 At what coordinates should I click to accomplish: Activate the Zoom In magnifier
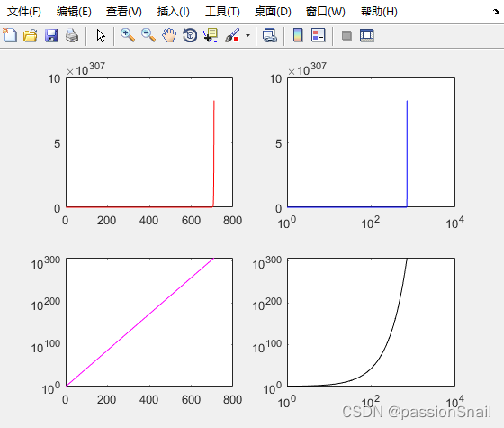(x=128, y=35)
